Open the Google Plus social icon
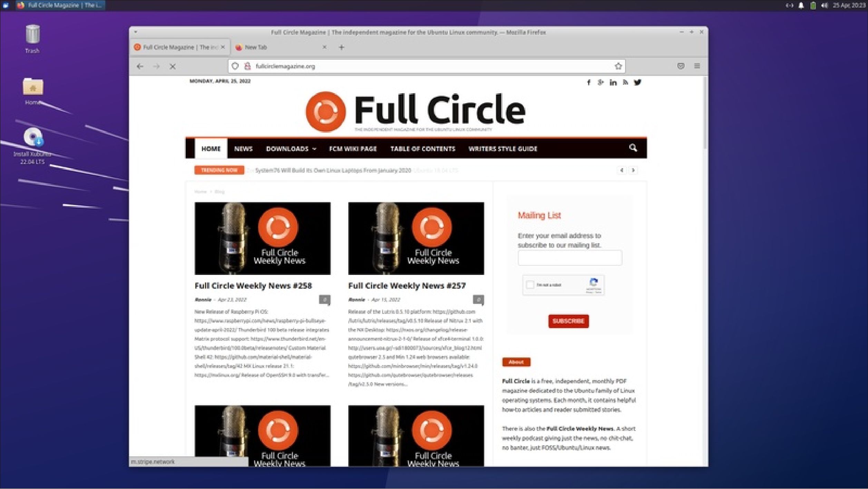 [x=601, y=82]
